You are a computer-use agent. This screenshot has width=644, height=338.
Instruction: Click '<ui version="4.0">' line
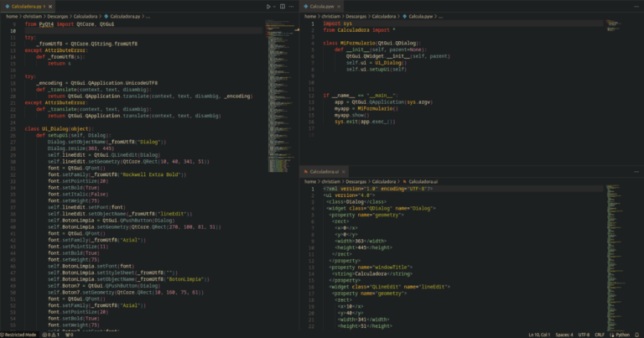click(349, 195)
